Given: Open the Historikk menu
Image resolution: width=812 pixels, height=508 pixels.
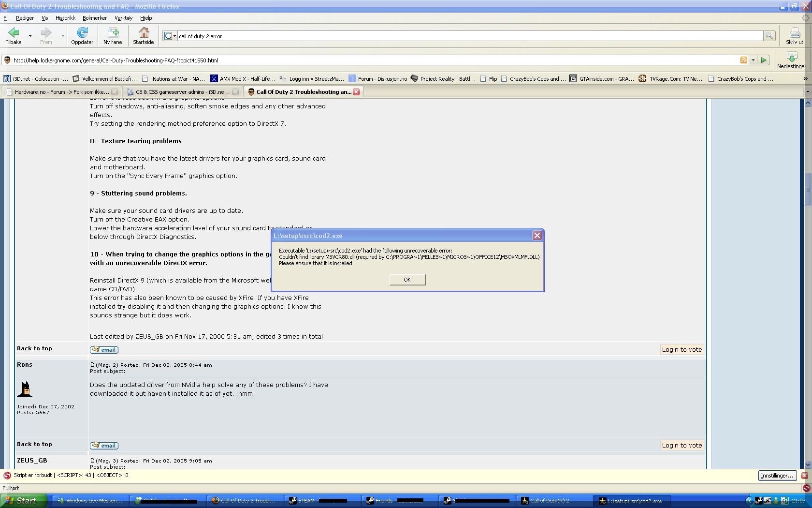Looking at the screenshot, I should click(x=65, y=18).
